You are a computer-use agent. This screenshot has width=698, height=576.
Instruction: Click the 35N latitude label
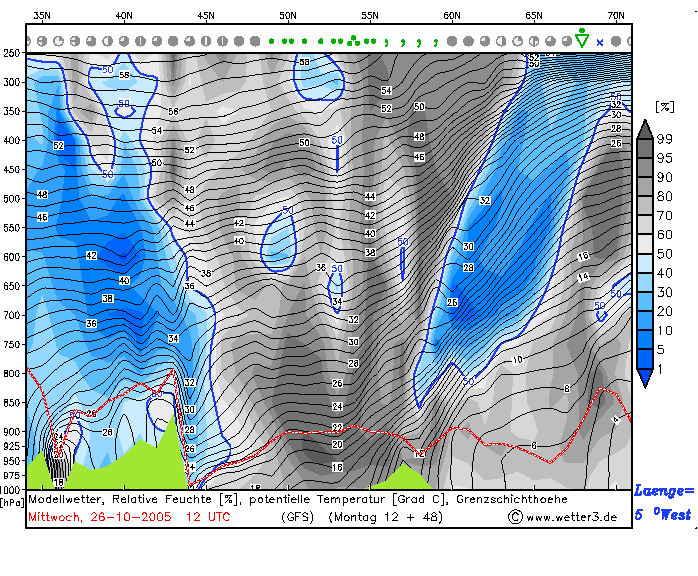click(42, 16)
